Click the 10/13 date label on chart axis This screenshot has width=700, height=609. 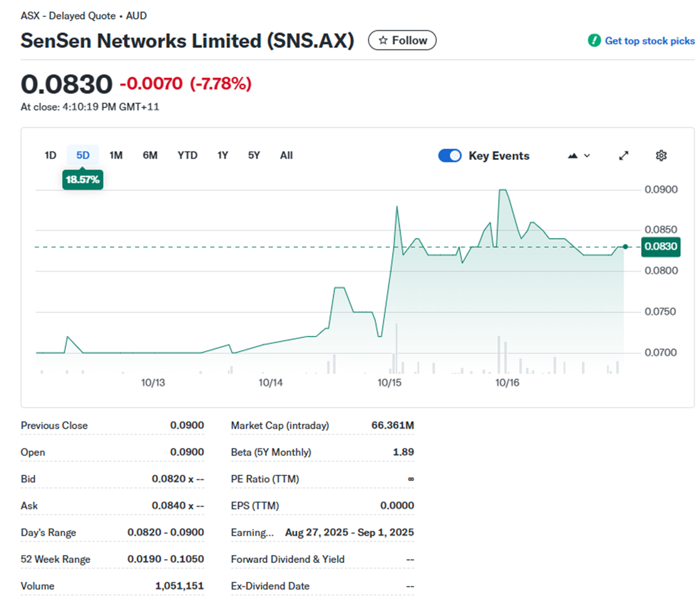coord(153,383)
